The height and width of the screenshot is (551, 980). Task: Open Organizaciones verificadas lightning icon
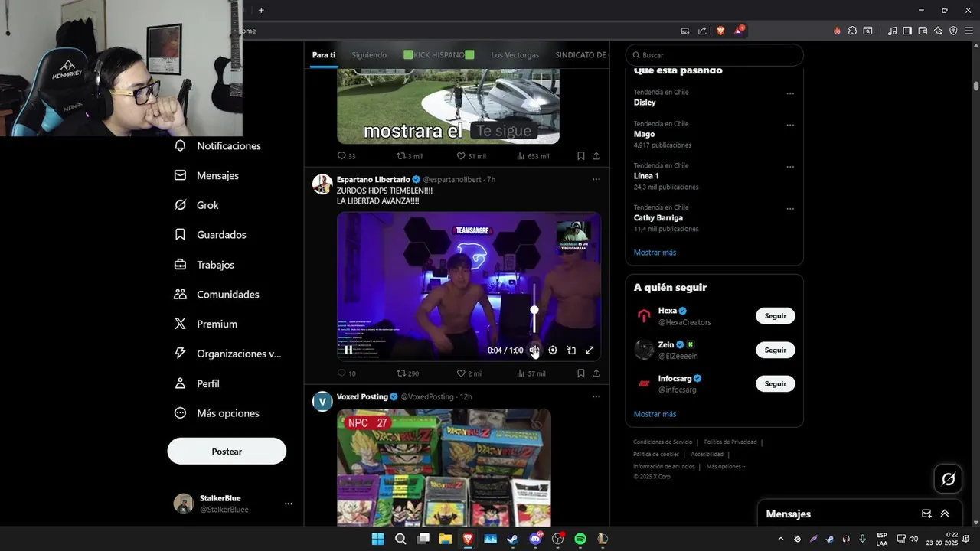180,354
